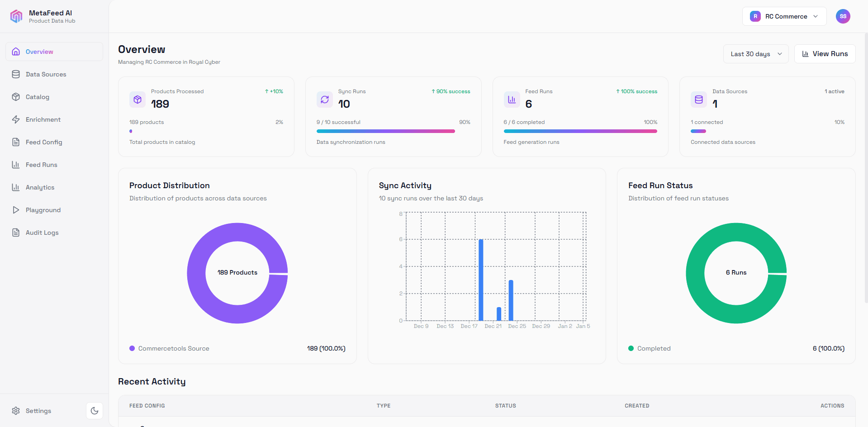868x427 pixels.
Task: Click the SS profile avatar
Action: point(843,16)
